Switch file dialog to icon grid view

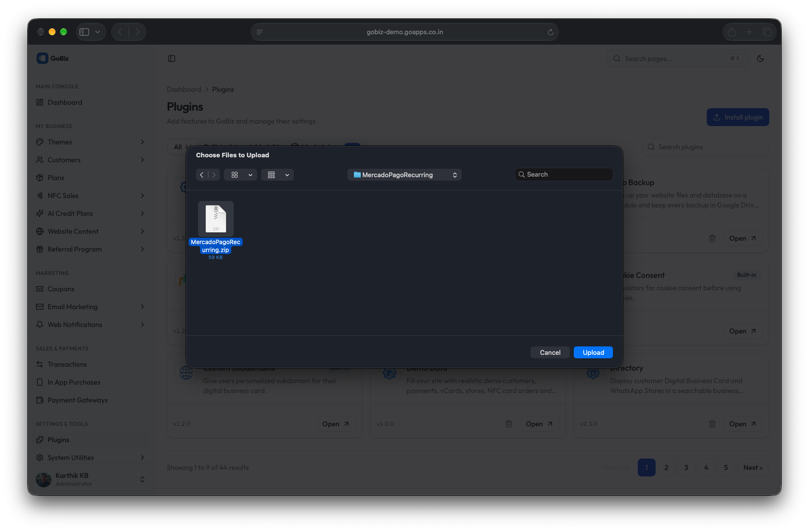tap(235, 175)
